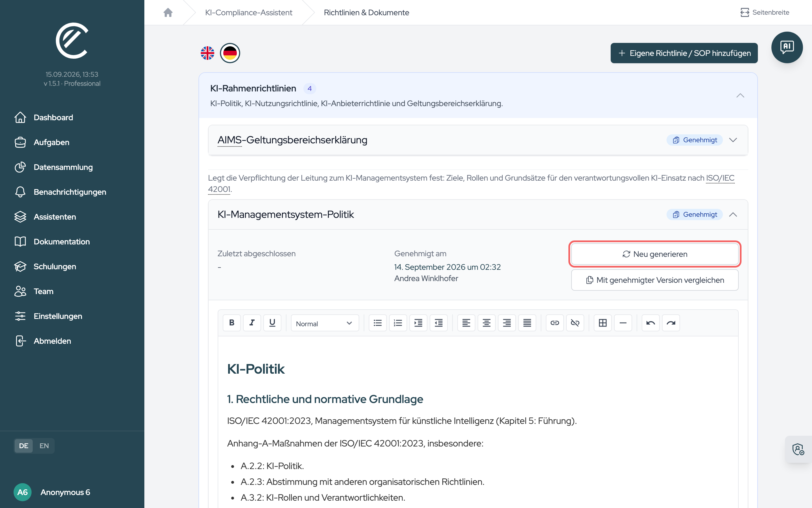This screenshot has height=508, width=812.
Task: Increase indent of paragraph
Action: [418, 323]
